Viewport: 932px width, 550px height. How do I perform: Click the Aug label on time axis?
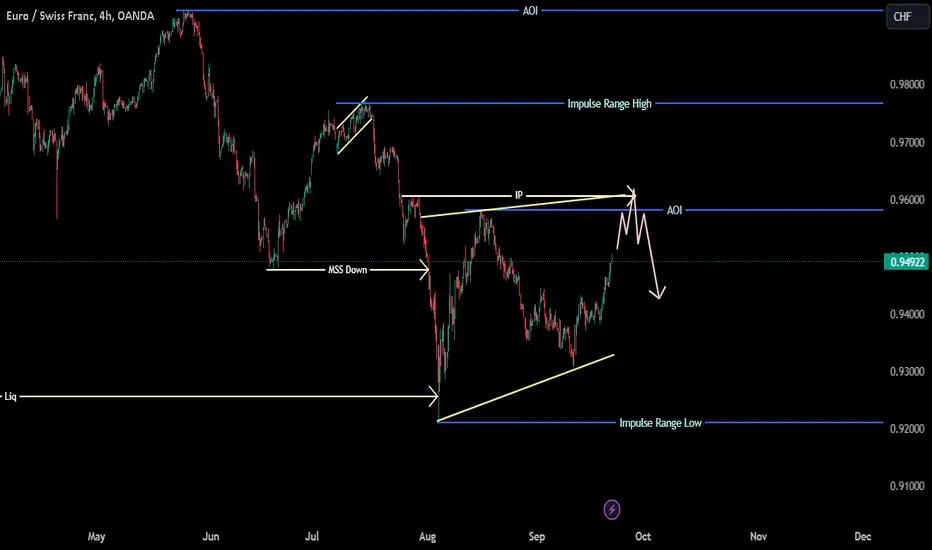(427, 536)
